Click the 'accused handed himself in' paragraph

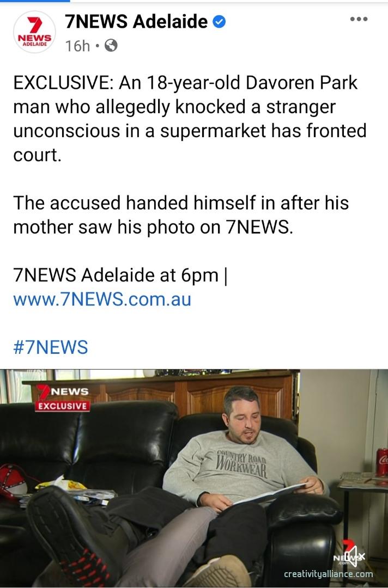181,215
